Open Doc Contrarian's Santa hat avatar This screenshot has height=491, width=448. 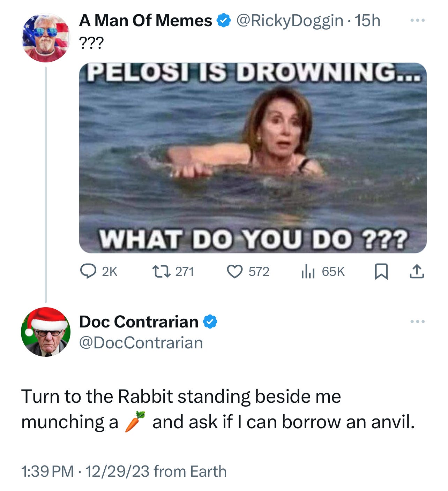point(46,332)
